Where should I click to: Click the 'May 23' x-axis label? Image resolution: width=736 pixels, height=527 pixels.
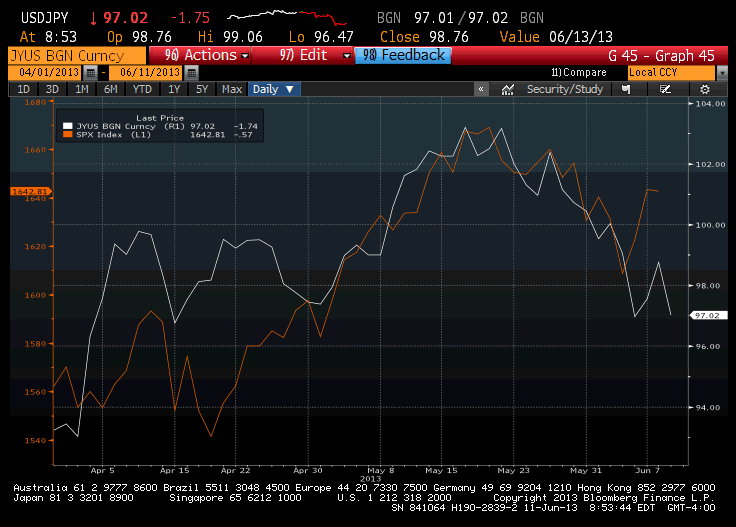coord(513,470)
